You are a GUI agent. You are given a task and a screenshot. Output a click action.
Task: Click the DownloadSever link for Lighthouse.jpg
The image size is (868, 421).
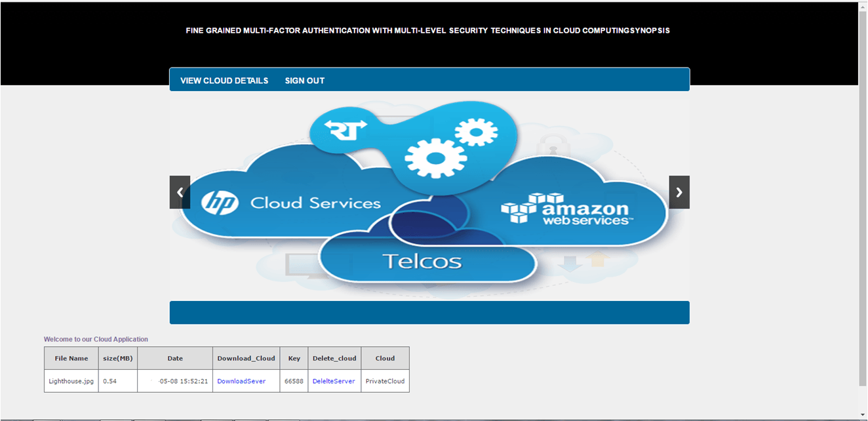point(241,381)
